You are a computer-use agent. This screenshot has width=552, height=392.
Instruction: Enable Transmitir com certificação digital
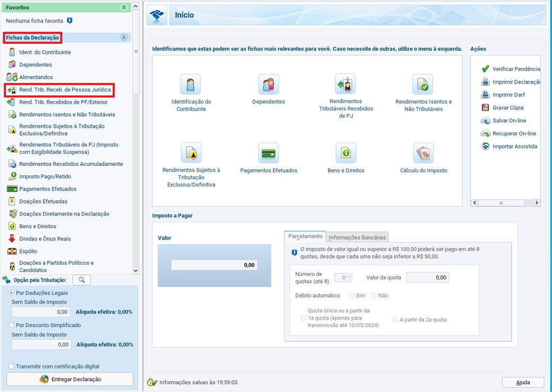tap(12, 366)
